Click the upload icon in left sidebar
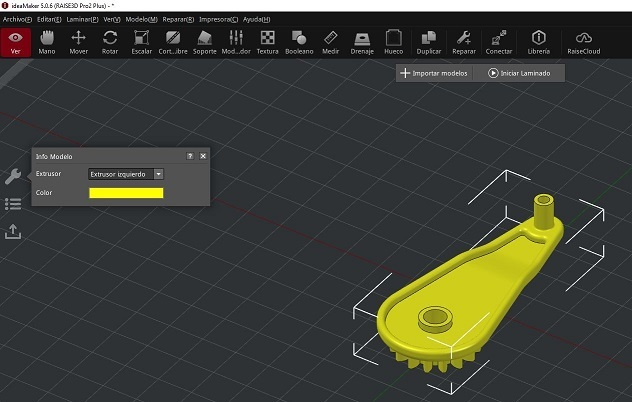632x402 pixels. (13, 231)
